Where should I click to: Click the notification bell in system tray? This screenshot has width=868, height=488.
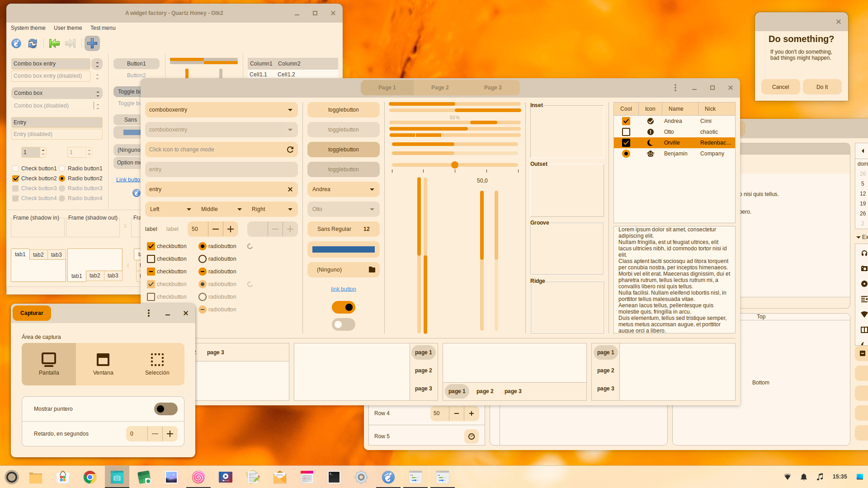804,477
